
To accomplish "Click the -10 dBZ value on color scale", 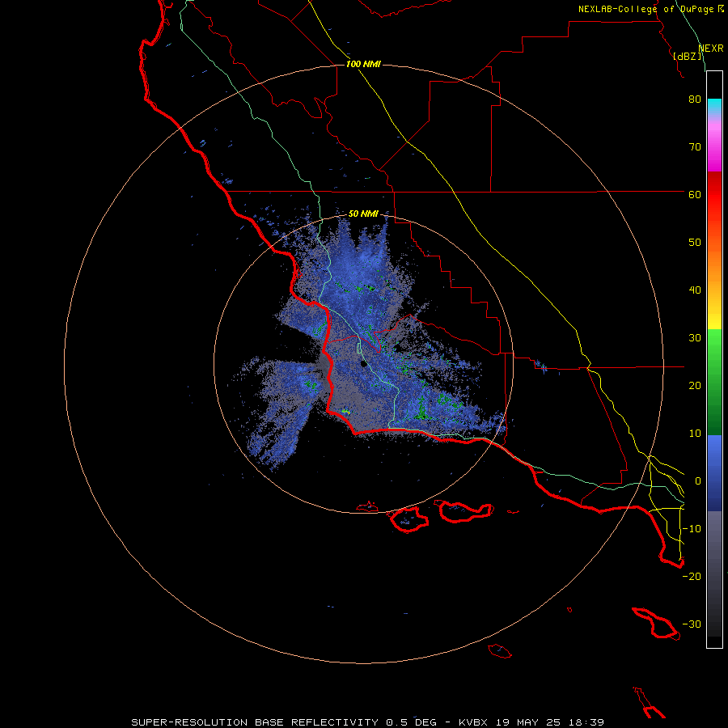I will (x=692, y=529).
